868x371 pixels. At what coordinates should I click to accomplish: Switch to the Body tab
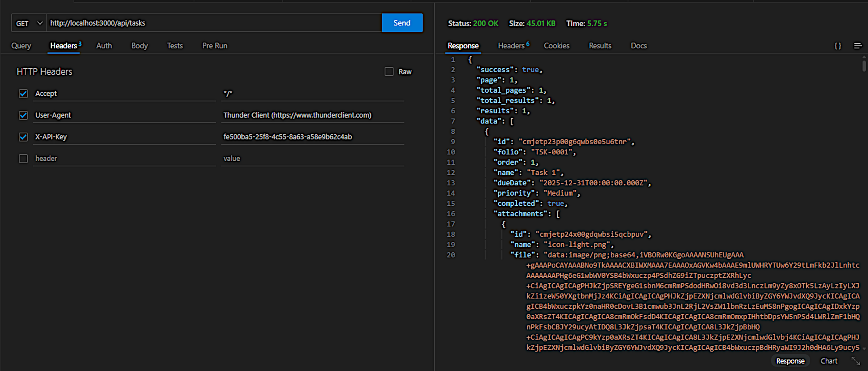click(139, 46)
